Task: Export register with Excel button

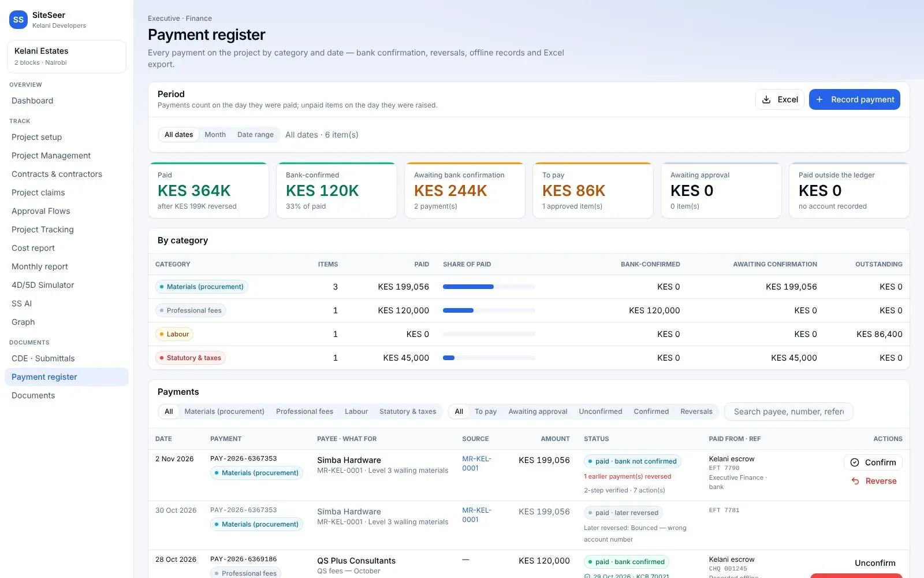Action: point(780,99)
